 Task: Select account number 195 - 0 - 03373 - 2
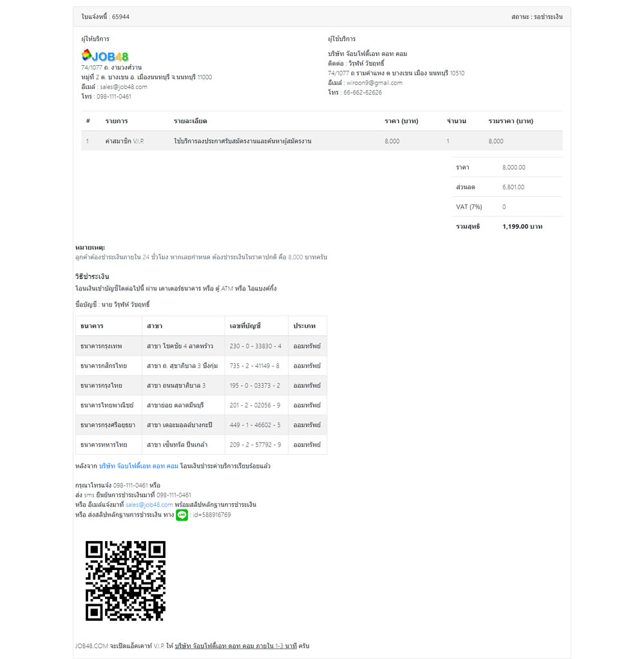pos(255,385)
